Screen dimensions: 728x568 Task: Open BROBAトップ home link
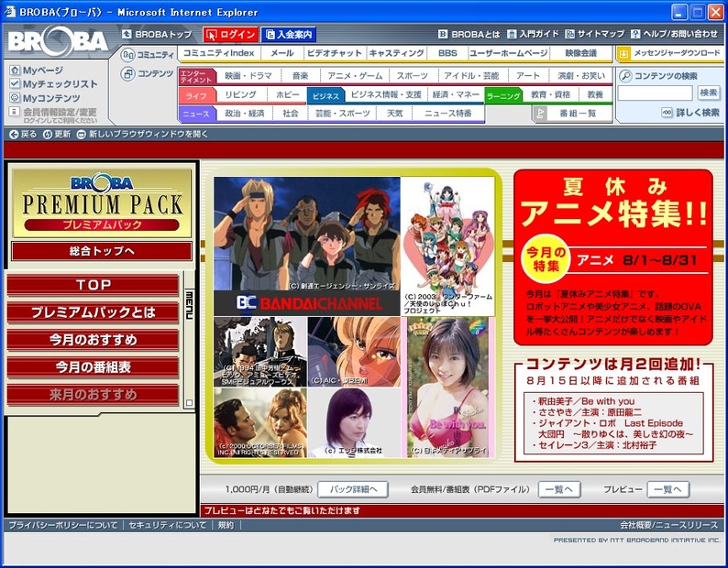[x=157, y=34]
